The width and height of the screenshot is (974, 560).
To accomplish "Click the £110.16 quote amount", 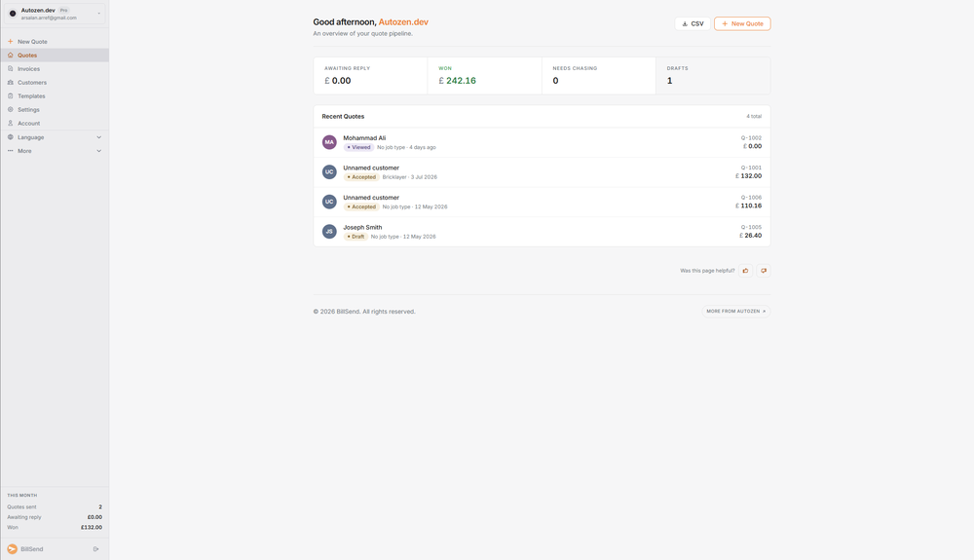I will click(x=748, y=205).
